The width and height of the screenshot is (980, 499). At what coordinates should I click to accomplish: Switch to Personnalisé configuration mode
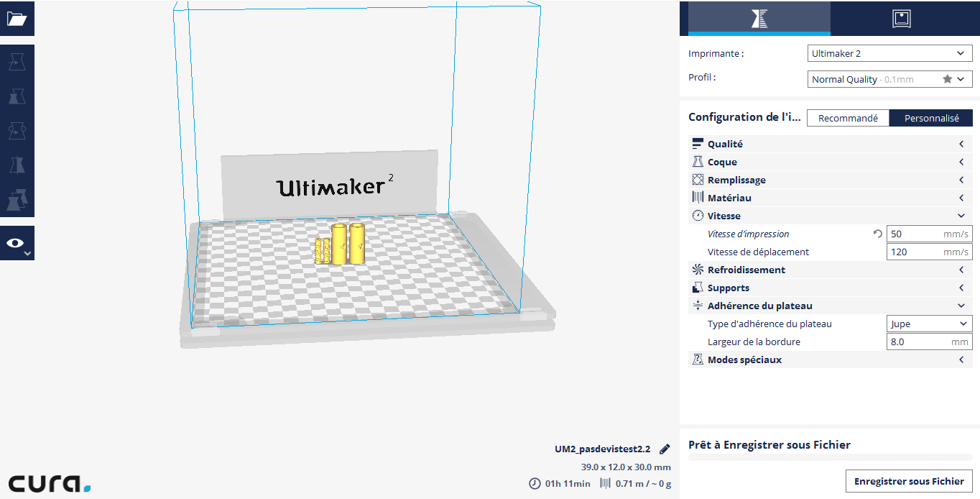[x=931, y=118]
